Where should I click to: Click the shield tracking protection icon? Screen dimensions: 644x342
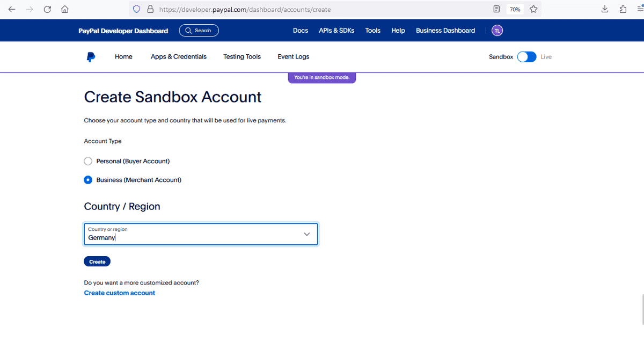136,9
